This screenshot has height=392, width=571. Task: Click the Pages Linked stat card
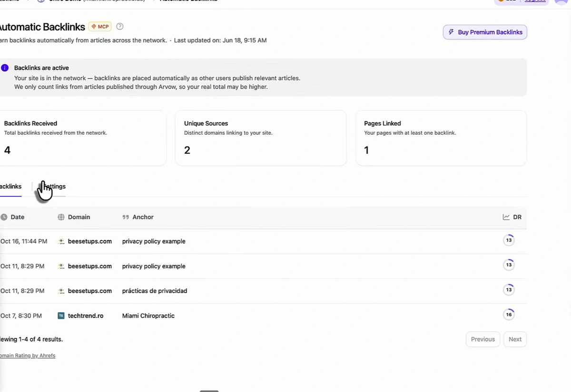(441, 138)
